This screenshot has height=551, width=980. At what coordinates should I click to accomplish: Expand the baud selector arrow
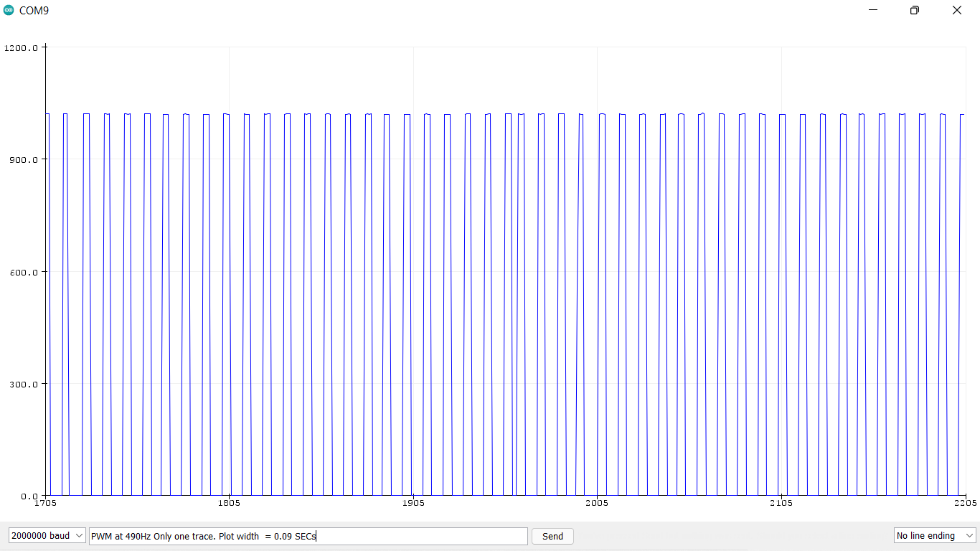pyautogui.click(x=79, y=535)
